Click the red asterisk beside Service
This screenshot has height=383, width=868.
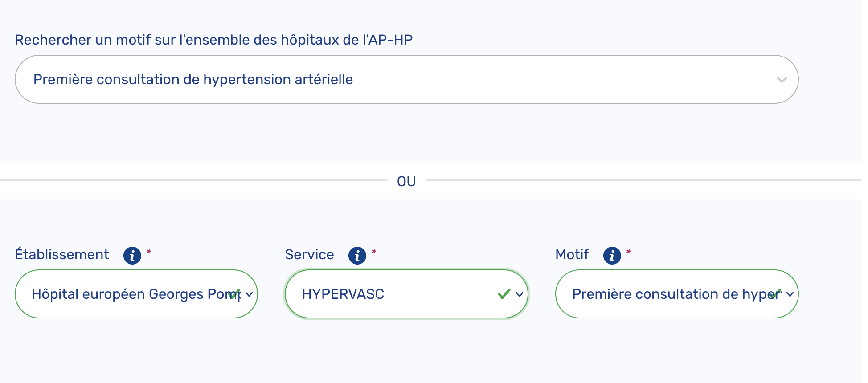[374, 252]
